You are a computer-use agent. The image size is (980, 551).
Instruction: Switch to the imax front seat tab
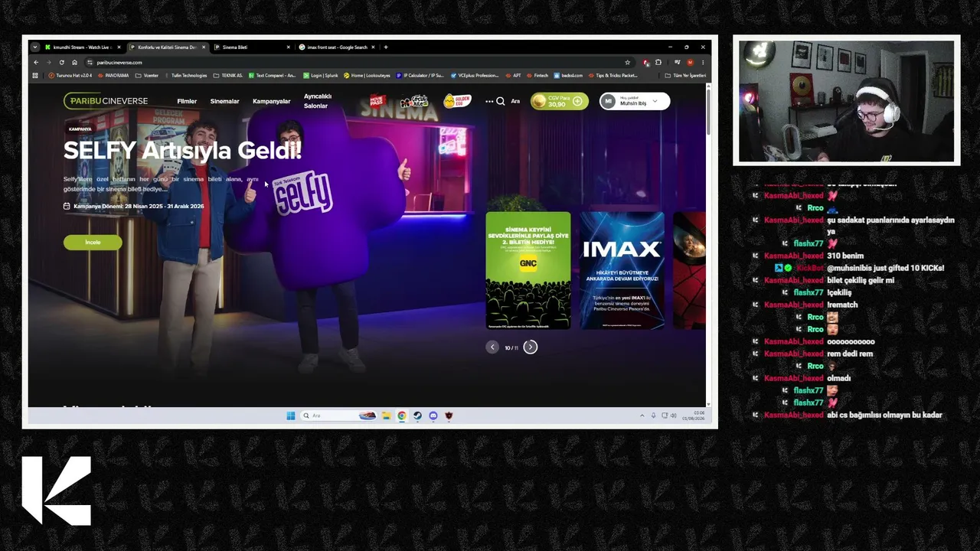335,47
